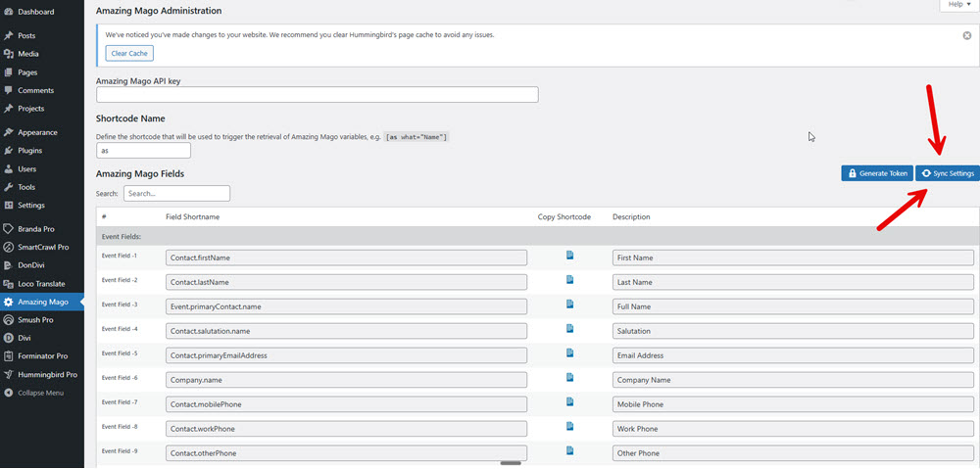
Task: Click the First Name description field
Action: (x=793, y=258)
